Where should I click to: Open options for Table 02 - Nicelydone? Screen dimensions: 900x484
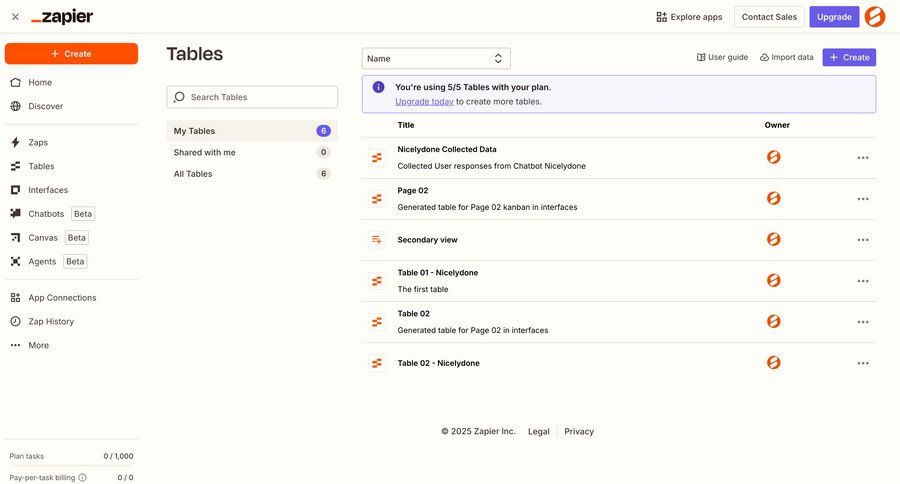click(x=863, y=363)
